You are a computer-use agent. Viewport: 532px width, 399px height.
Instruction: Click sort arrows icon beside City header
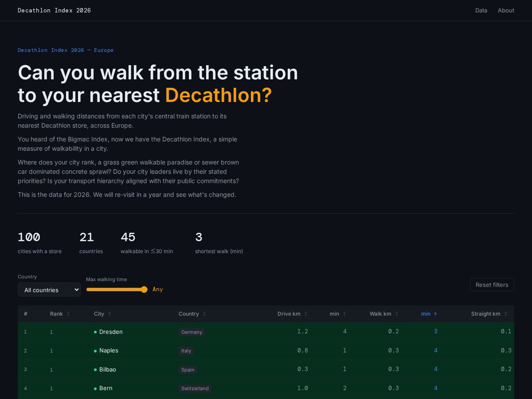(110, 314)
